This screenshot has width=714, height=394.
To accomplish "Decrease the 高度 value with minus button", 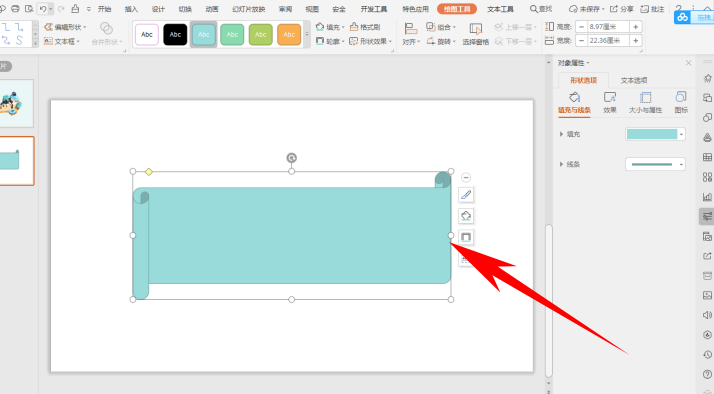I will click(x=581, y=27).
